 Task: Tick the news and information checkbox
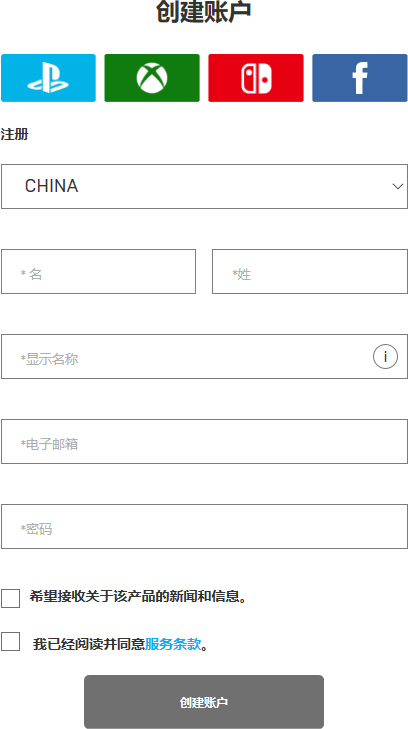10,598
